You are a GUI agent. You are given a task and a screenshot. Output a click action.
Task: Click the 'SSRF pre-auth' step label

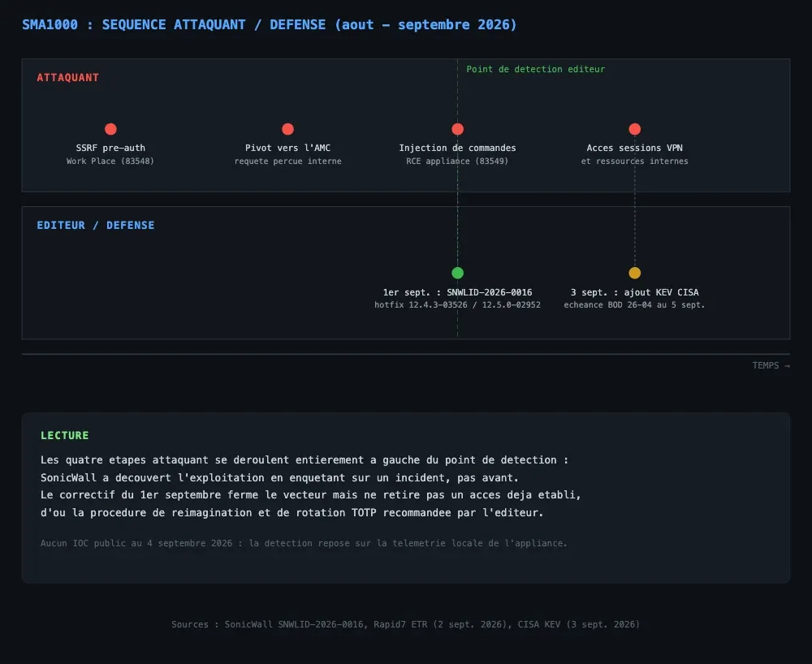[x=110, y=148]
